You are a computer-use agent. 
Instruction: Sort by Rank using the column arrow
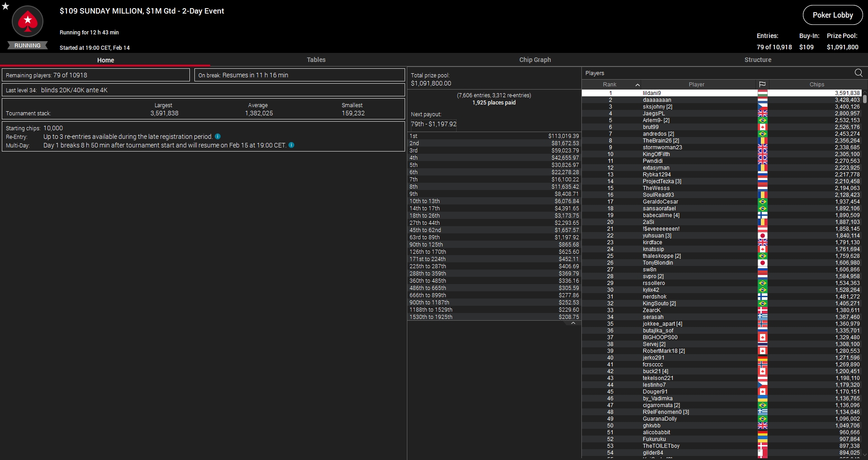tap(637, 85)
